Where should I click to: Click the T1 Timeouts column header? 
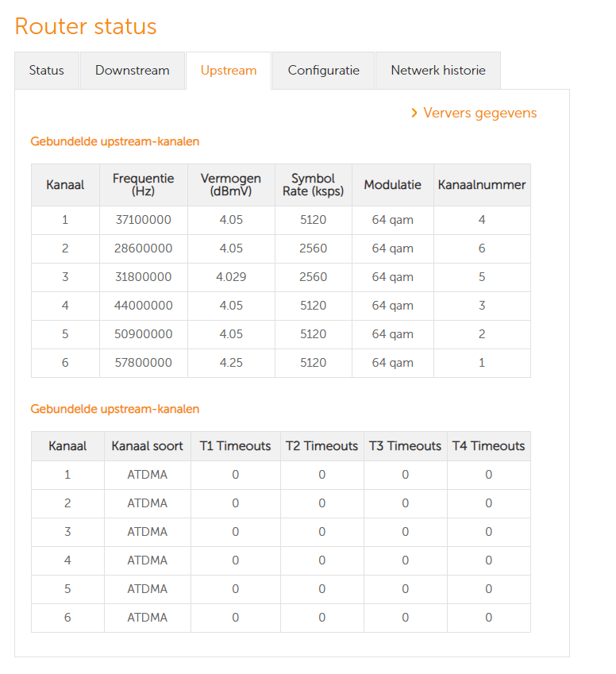[x=235, y=446]
